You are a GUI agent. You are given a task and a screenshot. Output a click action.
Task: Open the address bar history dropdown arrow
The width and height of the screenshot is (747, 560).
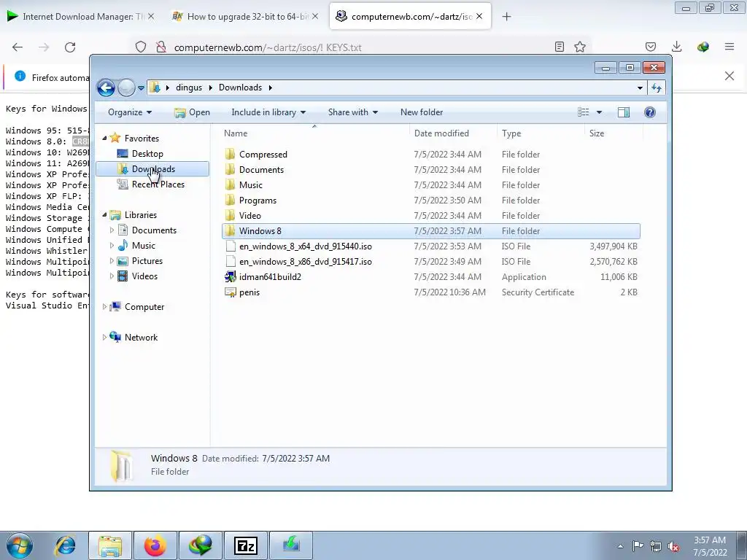pyautogui.click(x=640, y=87)
